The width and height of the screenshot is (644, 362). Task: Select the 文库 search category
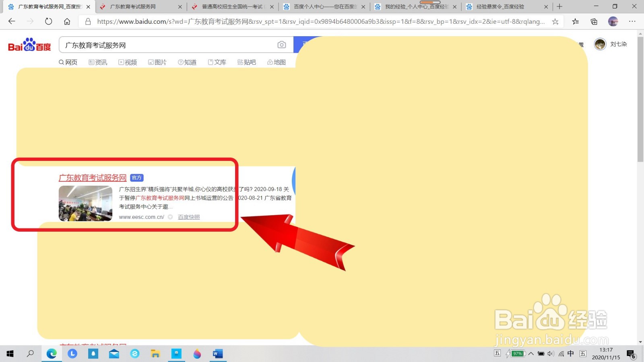[x=217, y=62]
